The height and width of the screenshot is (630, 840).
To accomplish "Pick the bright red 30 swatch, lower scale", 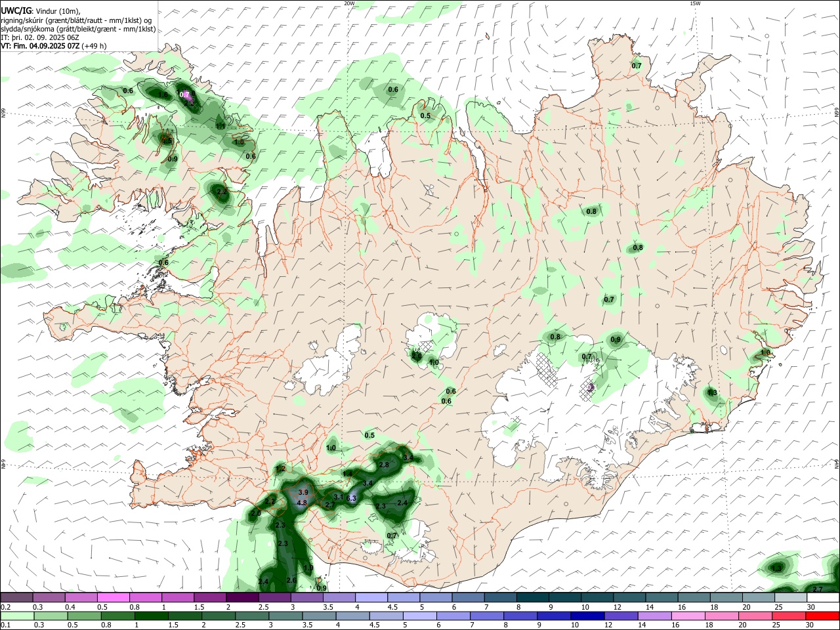I will [x=823, y=616].
